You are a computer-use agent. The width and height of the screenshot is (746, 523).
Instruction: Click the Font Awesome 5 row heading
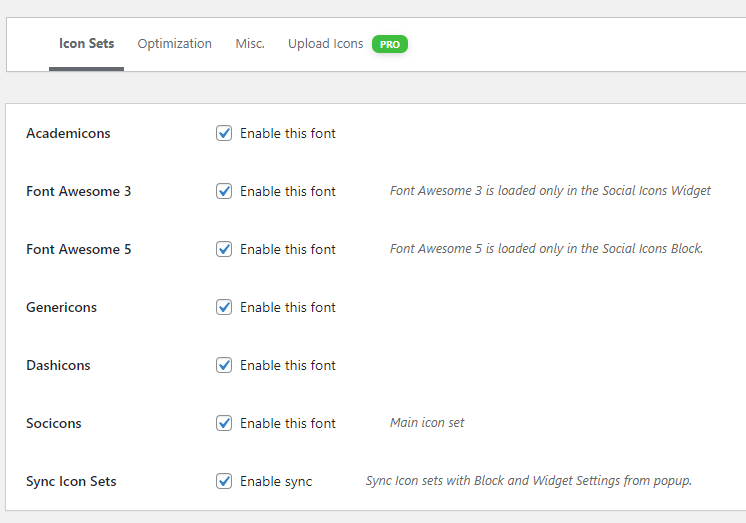(x=78, y=250)
